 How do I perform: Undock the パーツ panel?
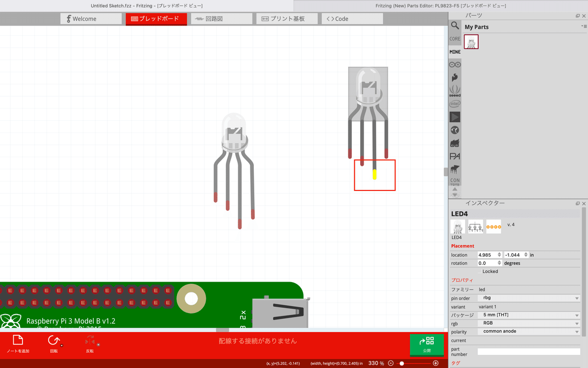[x=578, y=16]
